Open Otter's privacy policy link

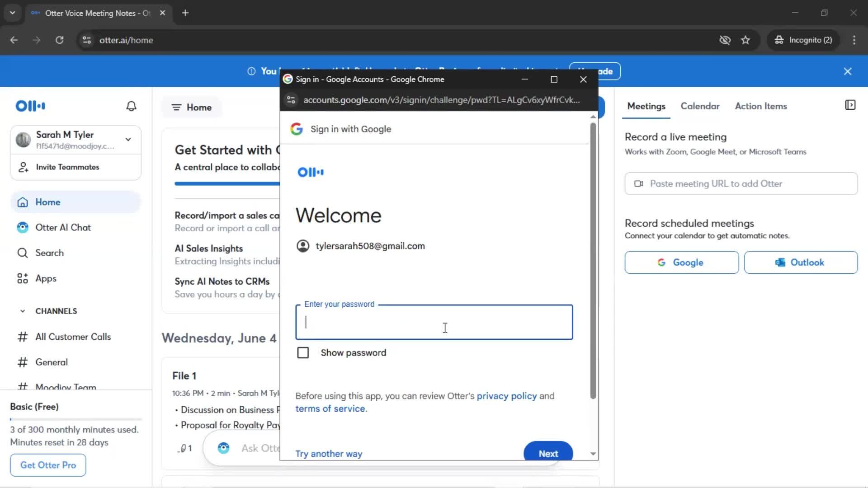click(x=506, y=396)
